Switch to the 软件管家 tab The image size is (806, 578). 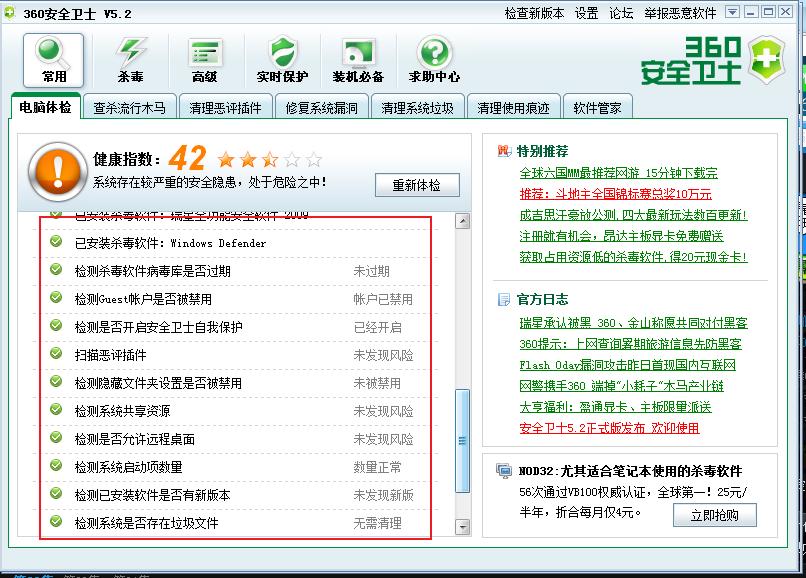point(598,108)
